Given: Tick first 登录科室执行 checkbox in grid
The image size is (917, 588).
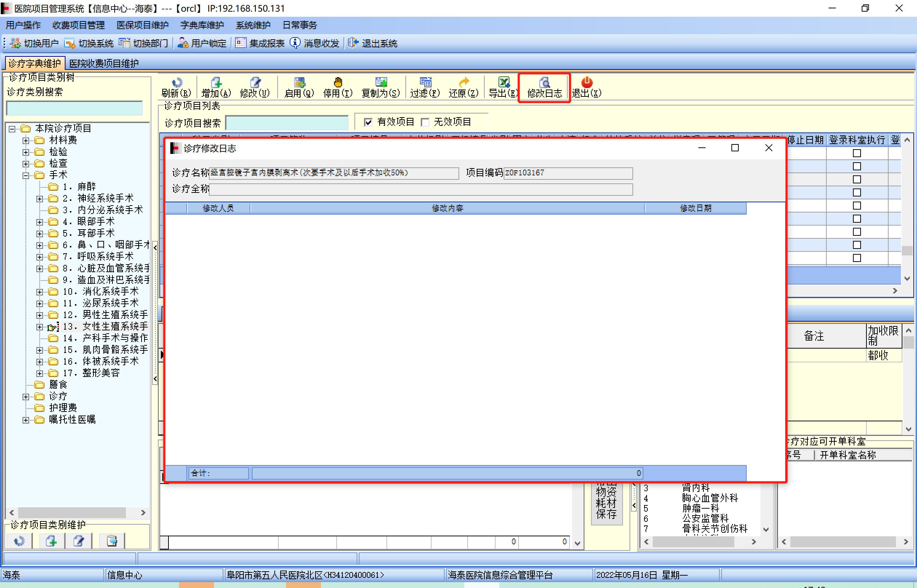Looking at the screenshot, I should pos(857,154).
